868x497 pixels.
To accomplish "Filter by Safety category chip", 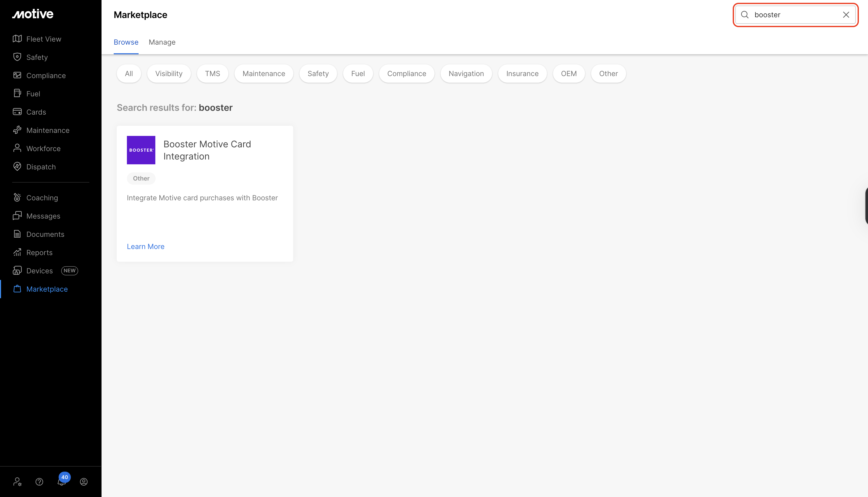I will (x=318, y=73).
